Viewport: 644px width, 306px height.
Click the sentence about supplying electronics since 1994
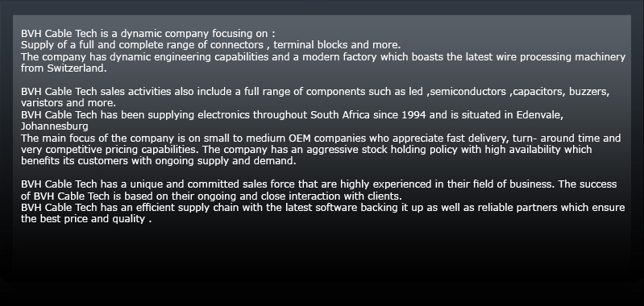[292, 115]
